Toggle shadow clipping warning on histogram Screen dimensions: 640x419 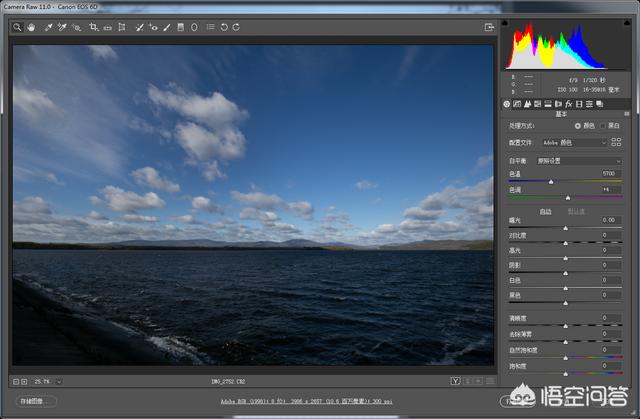pos(505,23)
